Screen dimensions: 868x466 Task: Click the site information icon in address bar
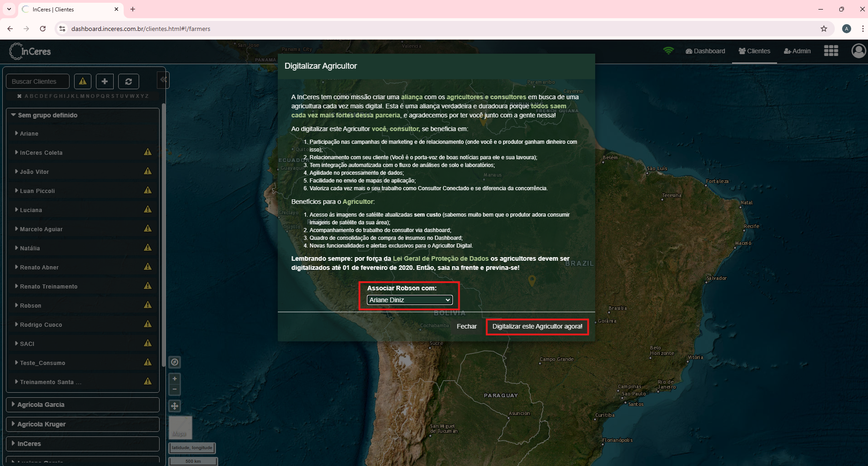coord(62,29)
